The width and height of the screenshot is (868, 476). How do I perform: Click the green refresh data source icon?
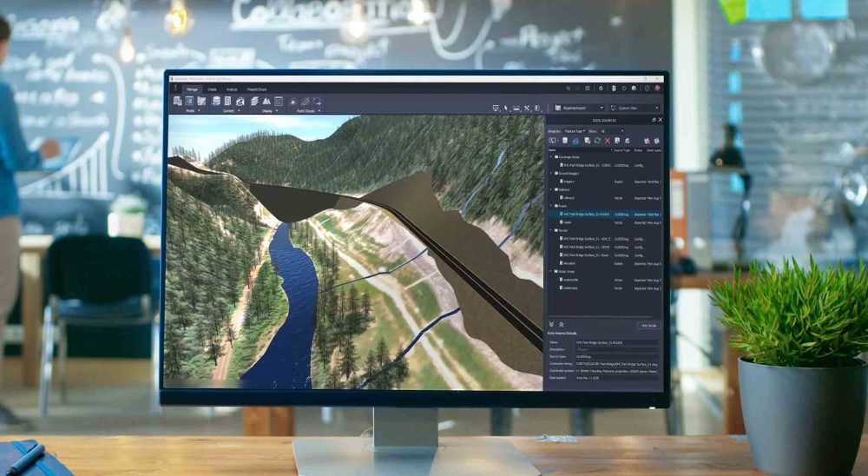click(596, 141)
